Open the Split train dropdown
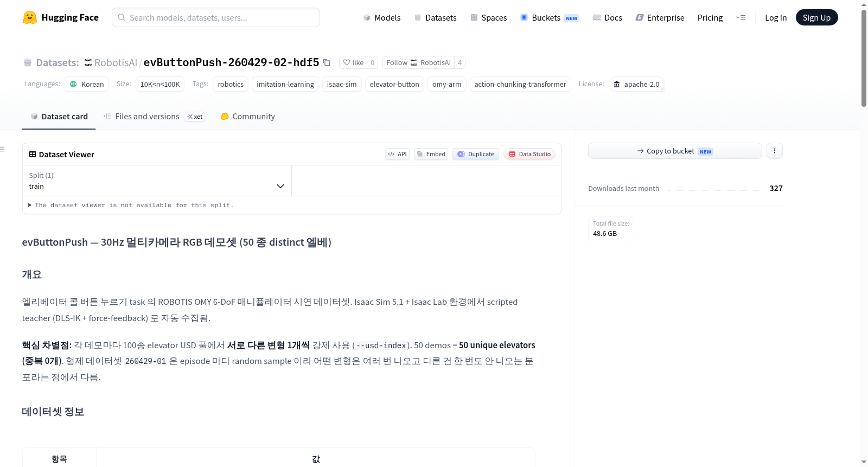 point(157,181)
